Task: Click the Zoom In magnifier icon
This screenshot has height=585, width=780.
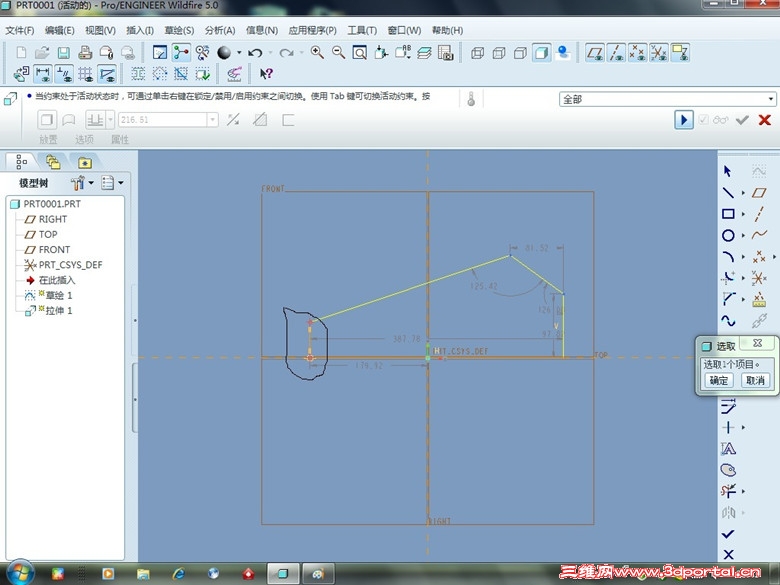Action: [317, 53]
